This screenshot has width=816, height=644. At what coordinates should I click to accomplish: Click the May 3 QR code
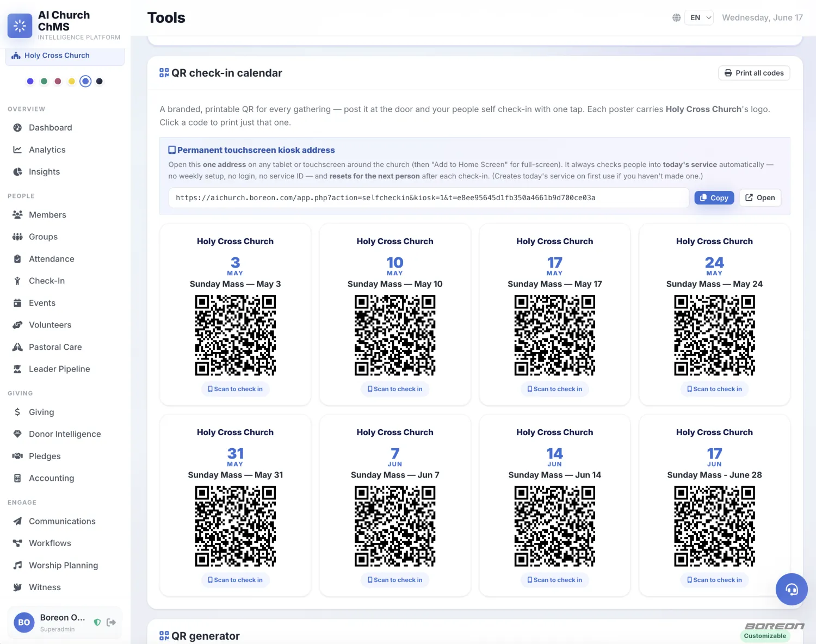[x=236, y=335]
